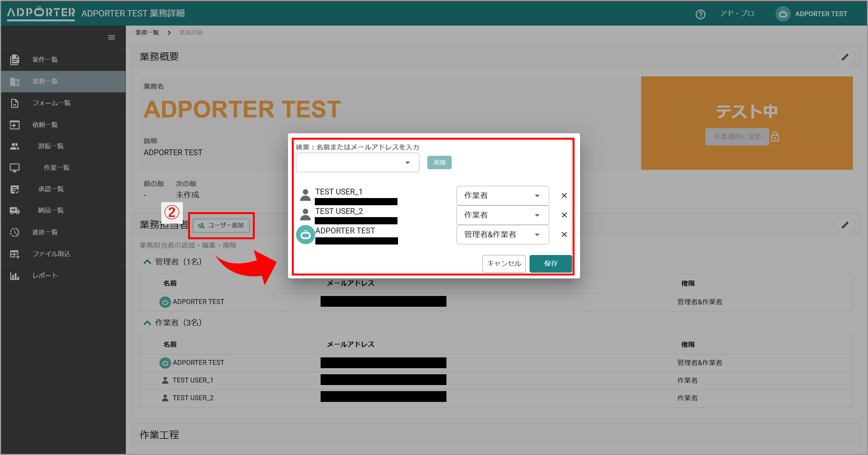Click the テスト中 status panel

(747, 123)
